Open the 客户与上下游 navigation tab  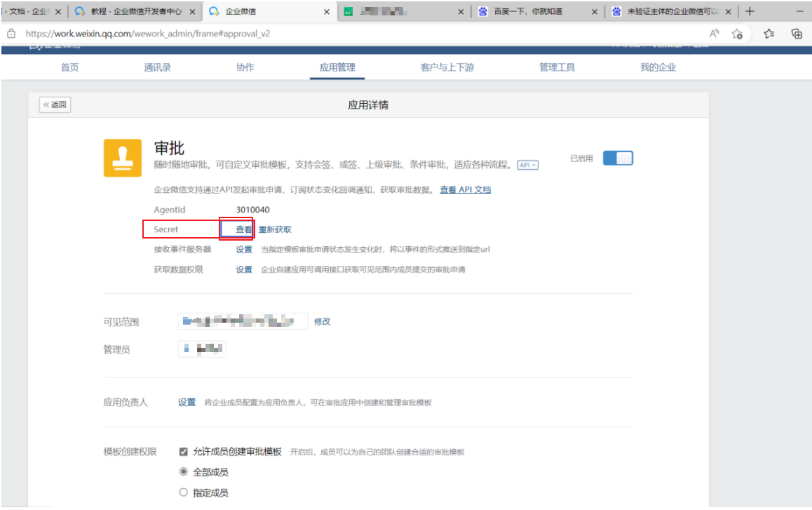[447, 67]
